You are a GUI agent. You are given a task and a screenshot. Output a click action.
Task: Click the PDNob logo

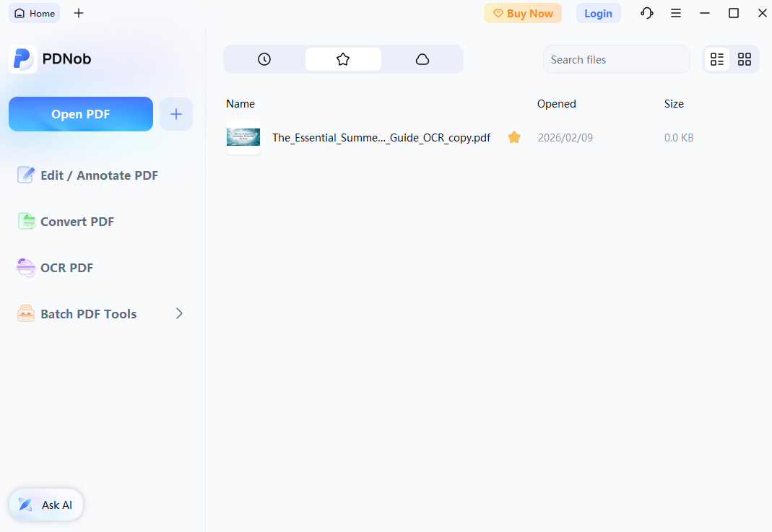tap(23, 59)
